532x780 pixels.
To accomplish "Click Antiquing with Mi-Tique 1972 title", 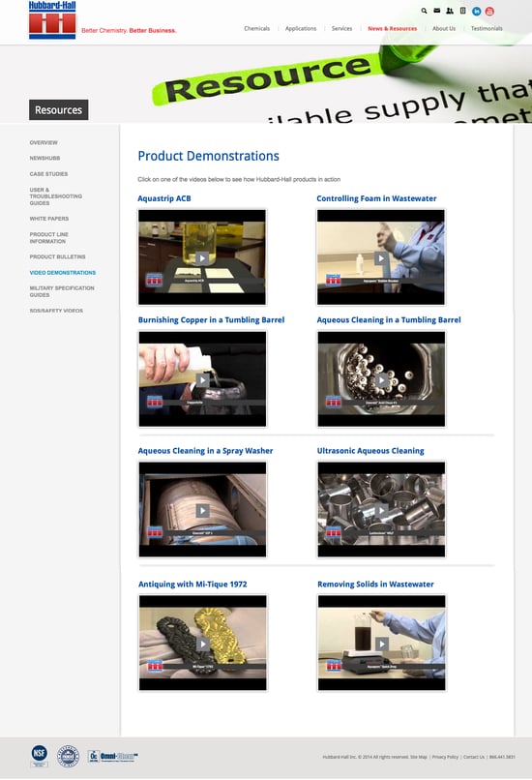I will (x=192, y=584).
